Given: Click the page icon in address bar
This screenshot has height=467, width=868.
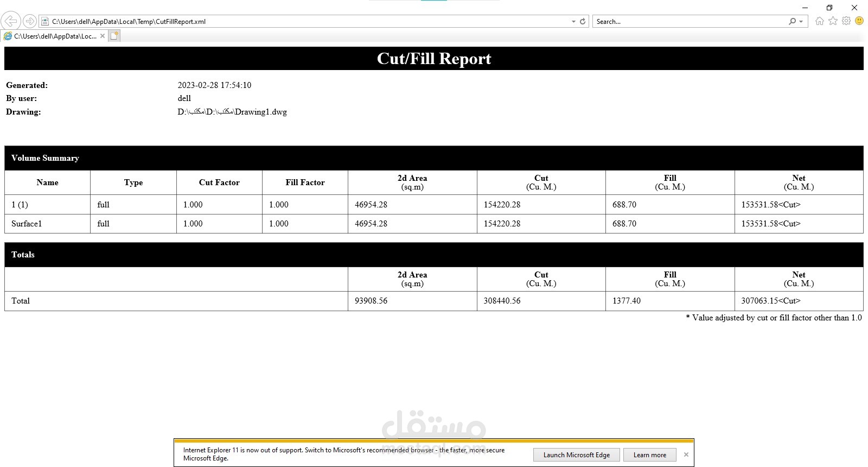Looking at the screenshot, I should pos(45,22).
